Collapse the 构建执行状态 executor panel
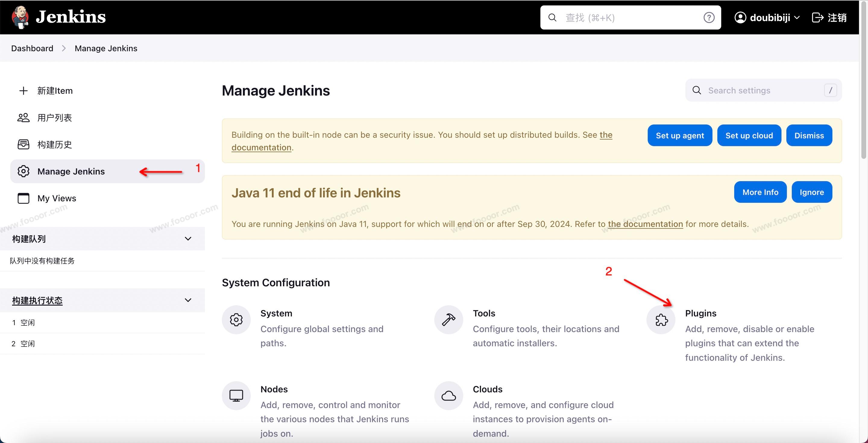868x443 pixels. [x=188, y=300]
